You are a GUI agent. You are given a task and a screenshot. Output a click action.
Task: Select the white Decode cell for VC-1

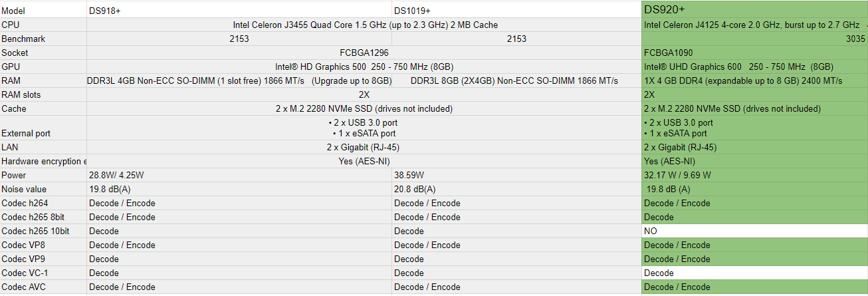point(754,273)
